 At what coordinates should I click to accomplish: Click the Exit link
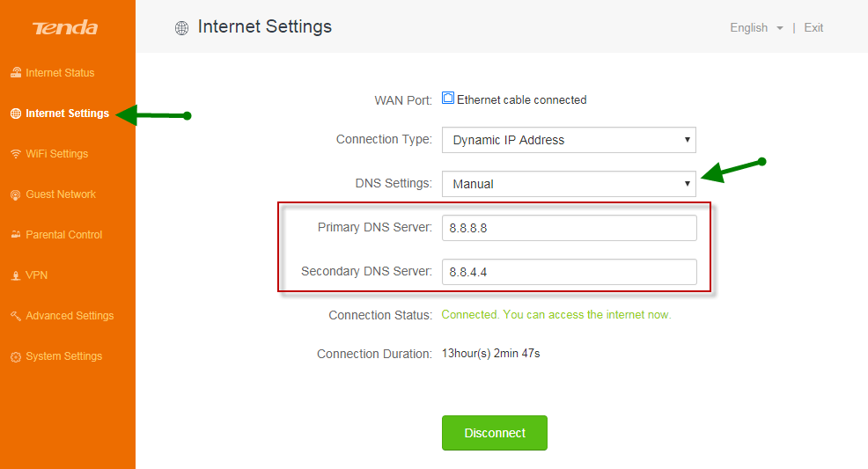click(813, 27)
